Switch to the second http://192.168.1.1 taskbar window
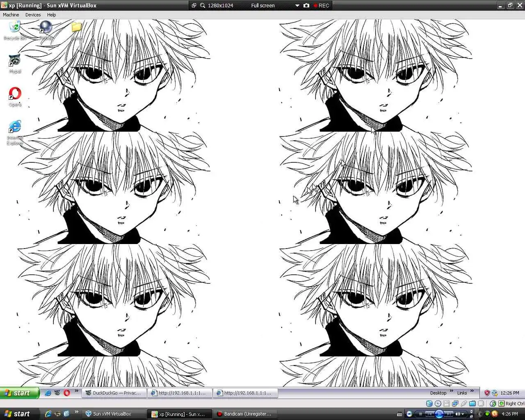The height and width of the screenshot is (420, 525). (x=246, y=393)
